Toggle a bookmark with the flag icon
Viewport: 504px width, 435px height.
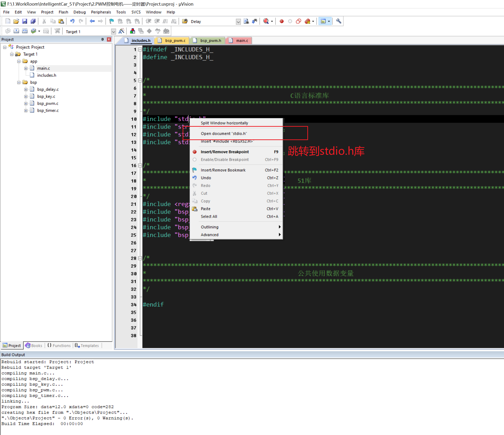[112, 21]
